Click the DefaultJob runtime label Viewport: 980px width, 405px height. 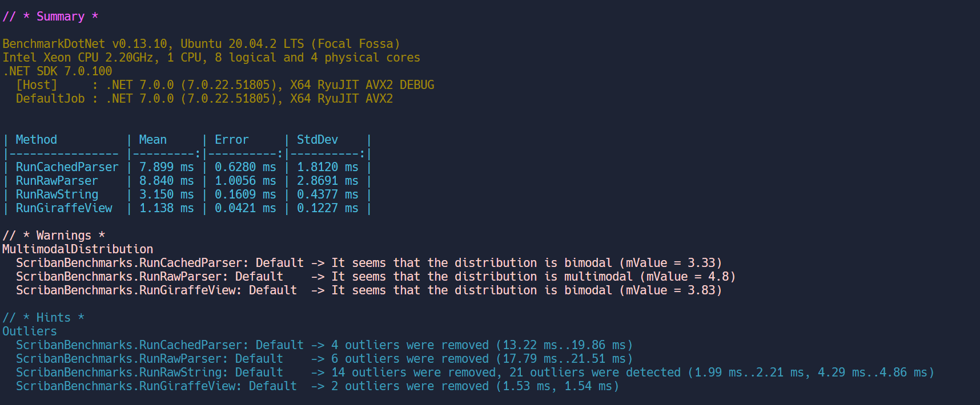50,99
